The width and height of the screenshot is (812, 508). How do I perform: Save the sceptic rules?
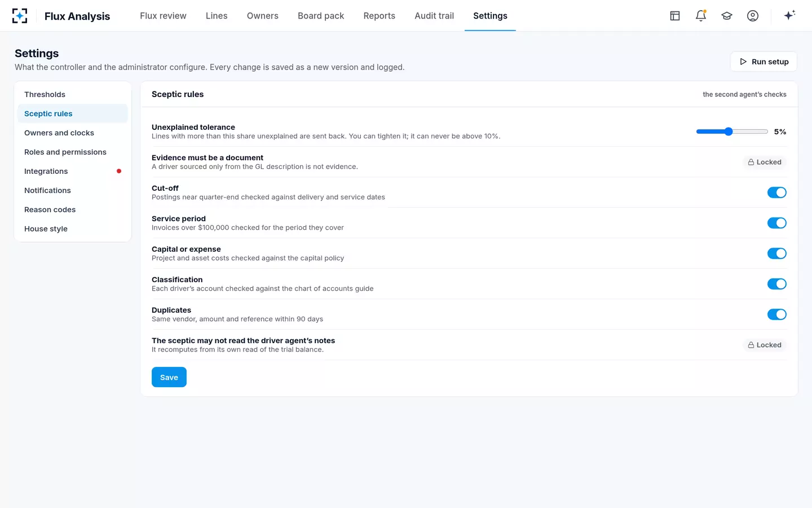coord(169,377)
